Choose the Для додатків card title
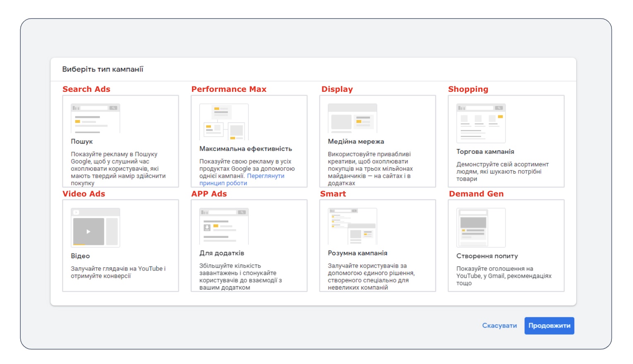Screen dimensions: 633x364 point(222,253)
